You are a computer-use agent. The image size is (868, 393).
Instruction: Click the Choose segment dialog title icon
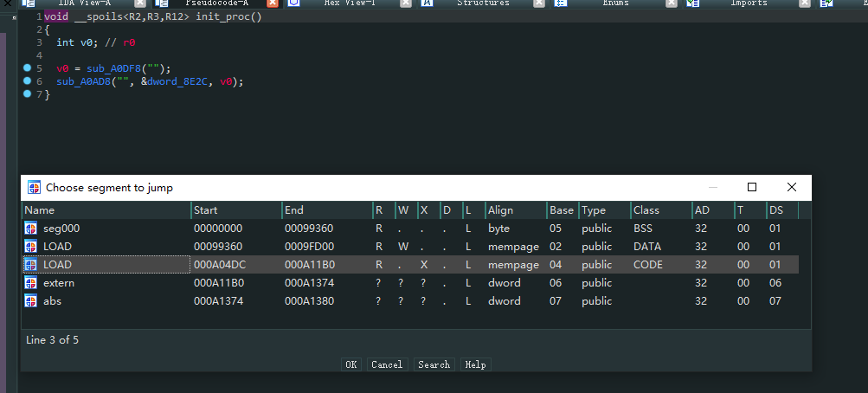(35, 188)
